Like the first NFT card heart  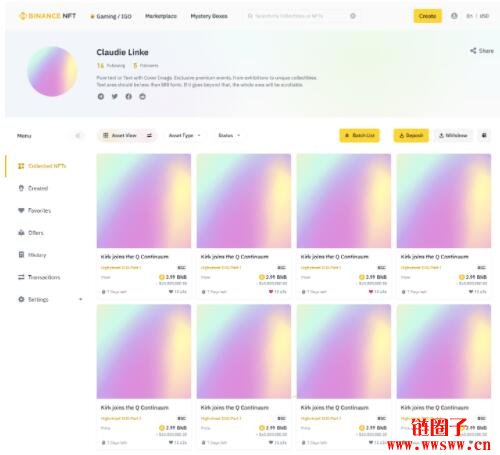[171, 292]
